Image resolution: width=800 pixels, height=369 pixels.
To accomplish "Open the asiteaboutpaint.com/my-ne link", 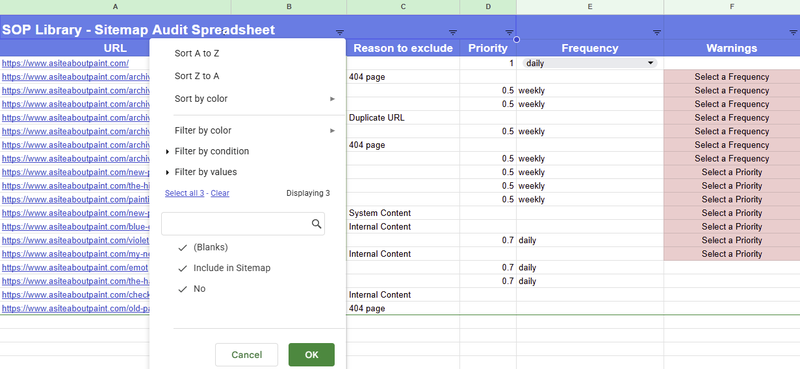I will 76,254.
